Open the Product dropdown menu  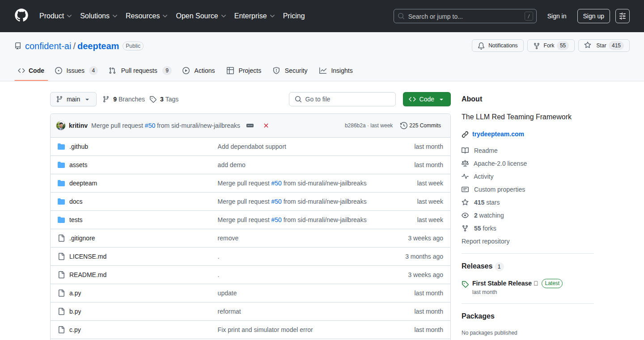click(55, 16)
